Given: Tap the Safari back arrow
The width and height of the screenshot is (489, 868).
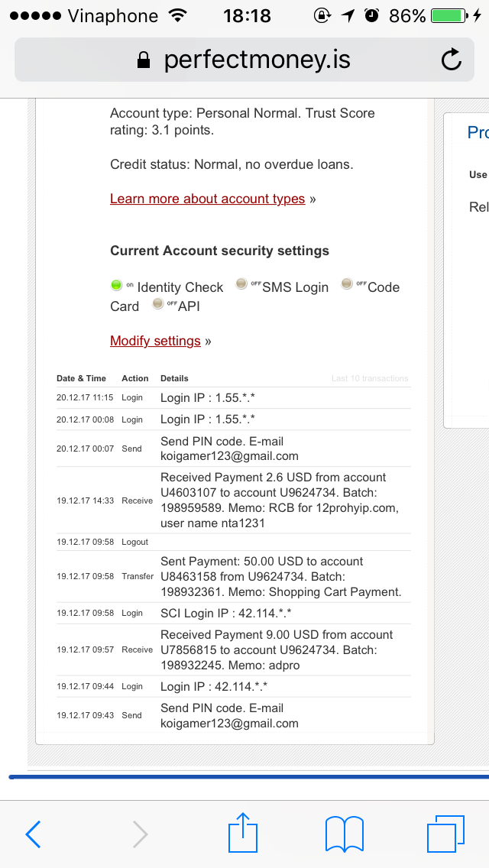Looking at the screenshot, I should [34, 834].
